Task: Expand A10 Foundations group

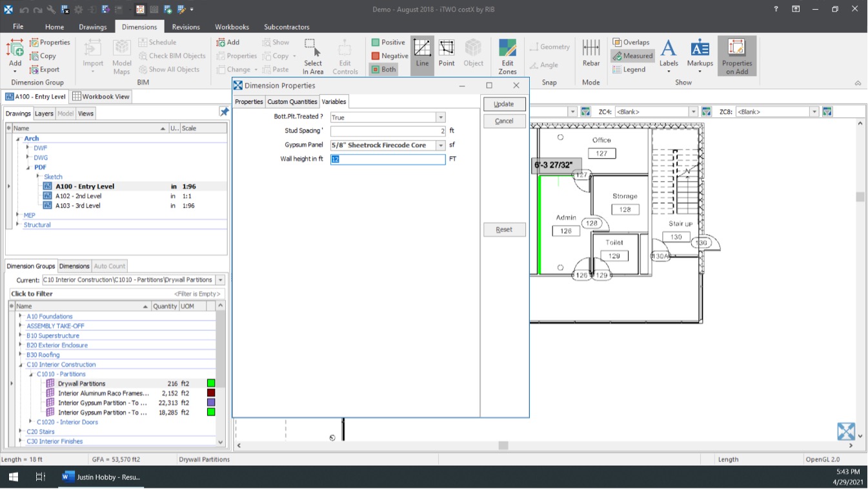Action: coord(21,316)
